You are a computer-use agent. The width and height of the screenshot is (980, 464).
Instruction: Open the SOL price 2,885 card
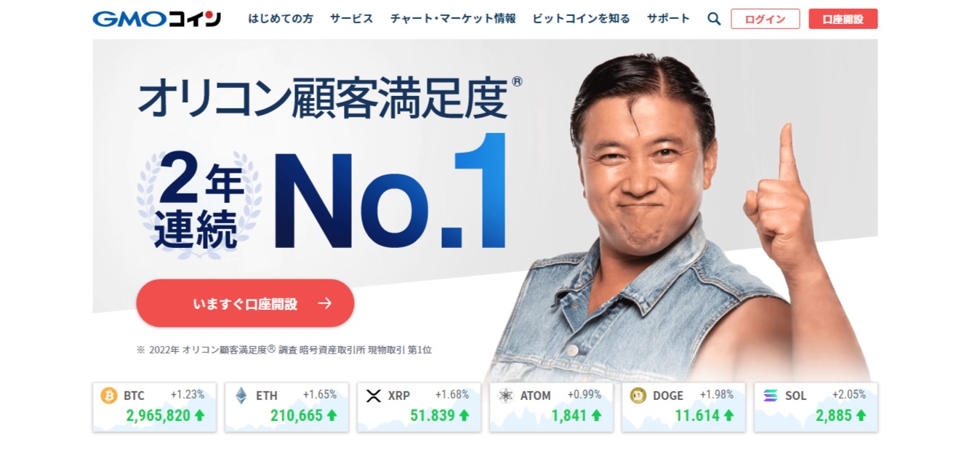(x=816, y=407)
